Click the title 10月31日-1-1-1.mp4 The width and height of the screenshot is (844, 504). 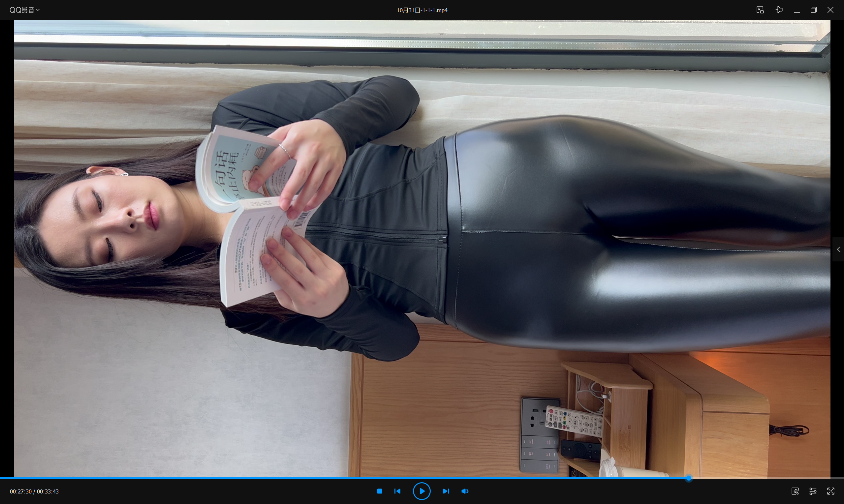click(x=422, y=10)
